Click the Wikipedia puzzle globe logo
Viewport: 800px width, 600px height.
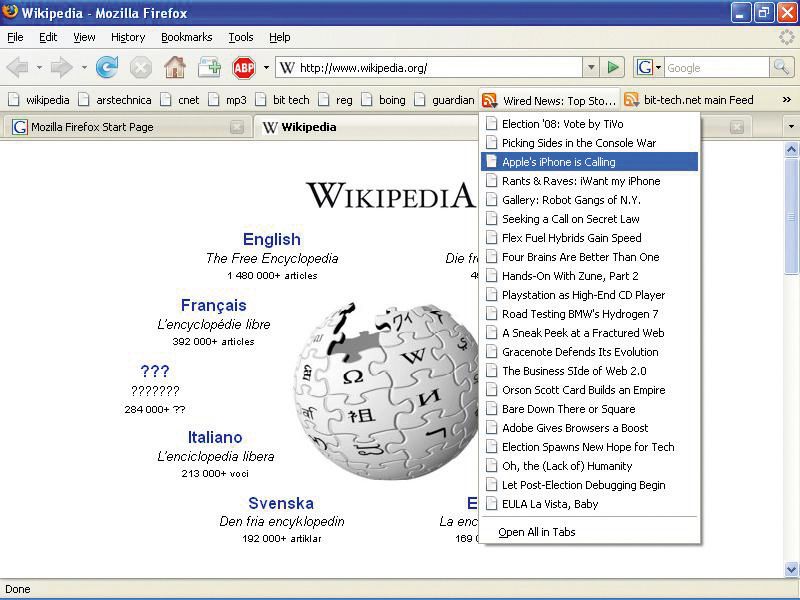[x=388, y=390]
